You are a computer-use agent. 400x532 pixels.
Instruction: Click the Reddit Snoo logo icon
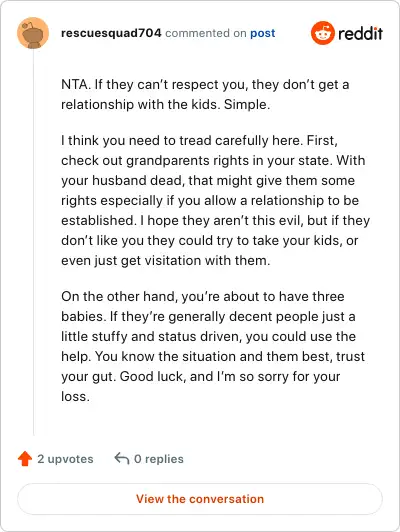323,33
